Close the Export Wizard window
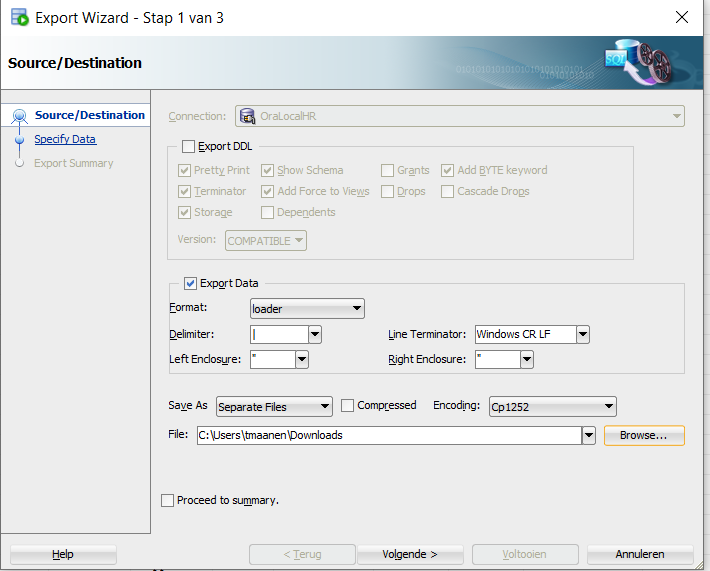 pyautogui.click(x=681, y=18)
